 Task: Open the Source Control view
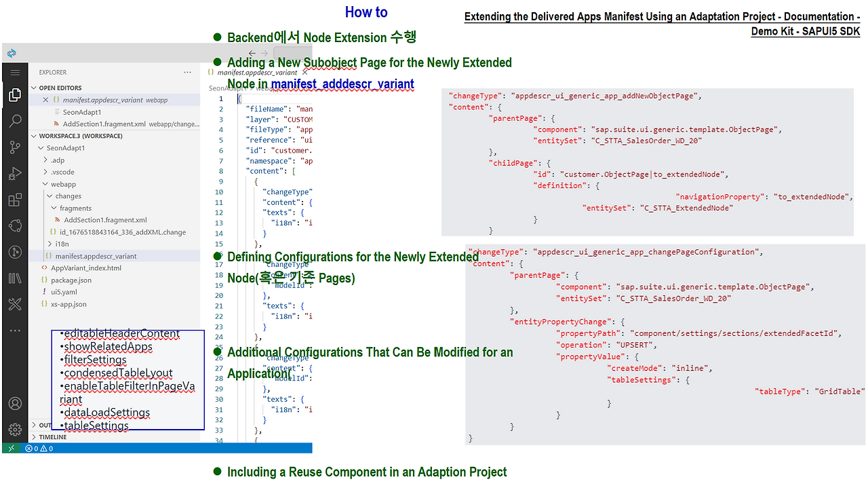coord(15,147)
